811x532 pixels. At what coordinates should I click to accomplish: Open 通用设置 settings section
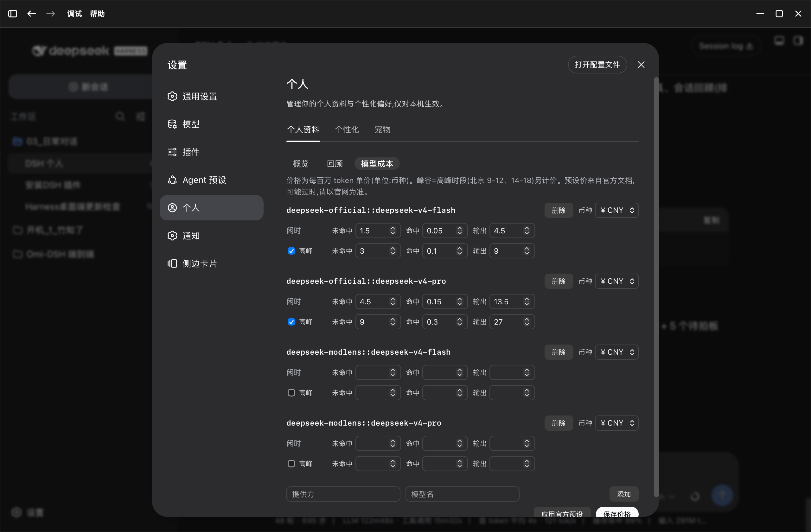(x=211, y=96)
